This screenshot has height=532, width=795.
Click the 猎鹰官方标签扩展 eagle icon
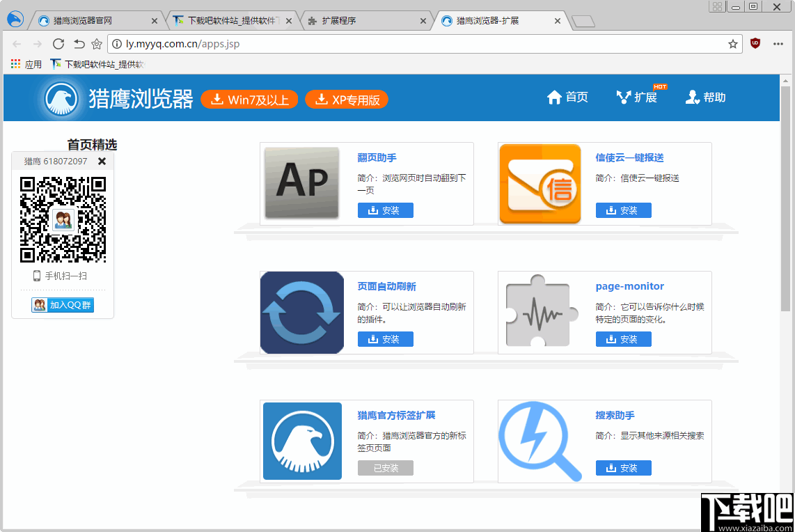click(x=303, y=441)
